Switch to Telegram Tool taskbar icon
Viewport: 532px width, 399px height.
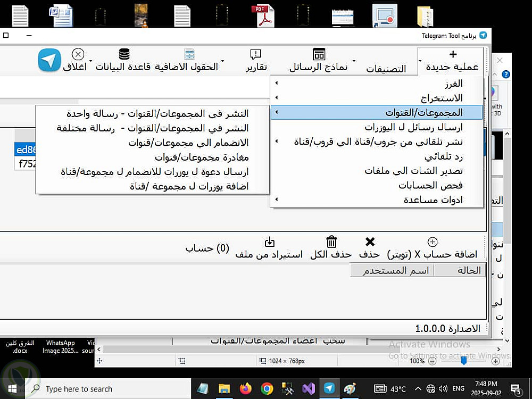[x=329, y=388]
